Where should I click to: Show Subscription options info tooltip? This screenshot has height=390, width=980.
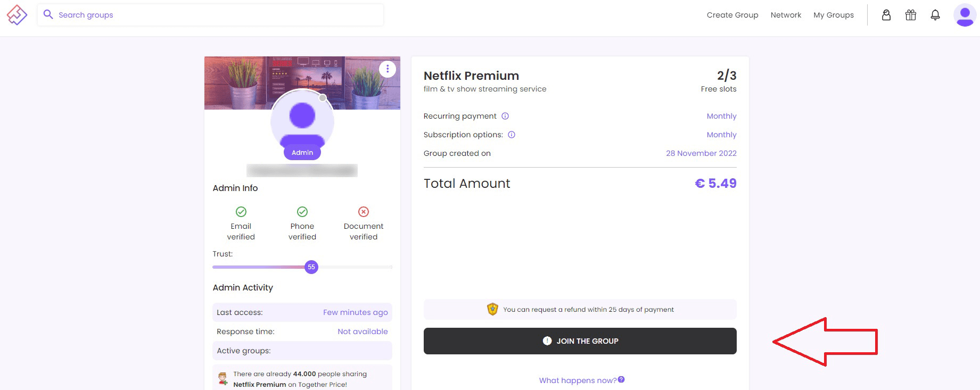(512, 135)
